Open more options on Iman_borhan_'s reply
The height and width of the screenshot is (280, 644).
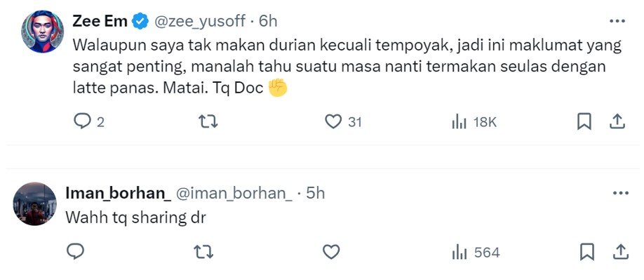pos(621,192)
